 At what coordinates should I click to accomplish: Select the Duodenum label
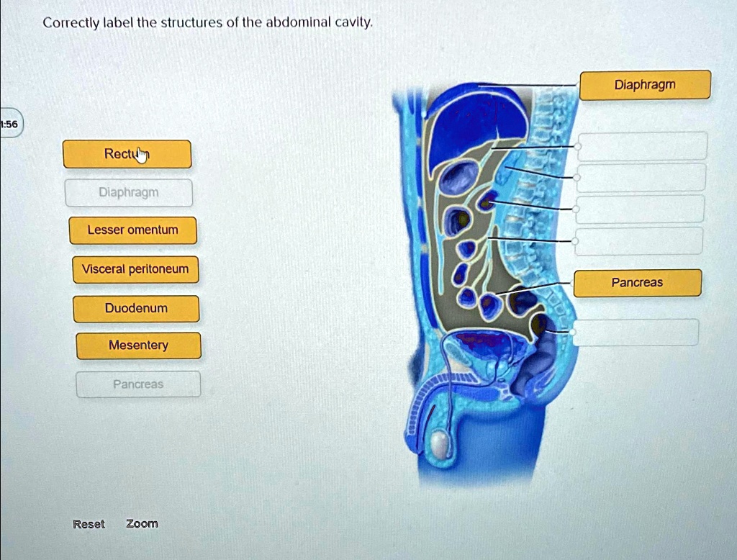[137, 308]
